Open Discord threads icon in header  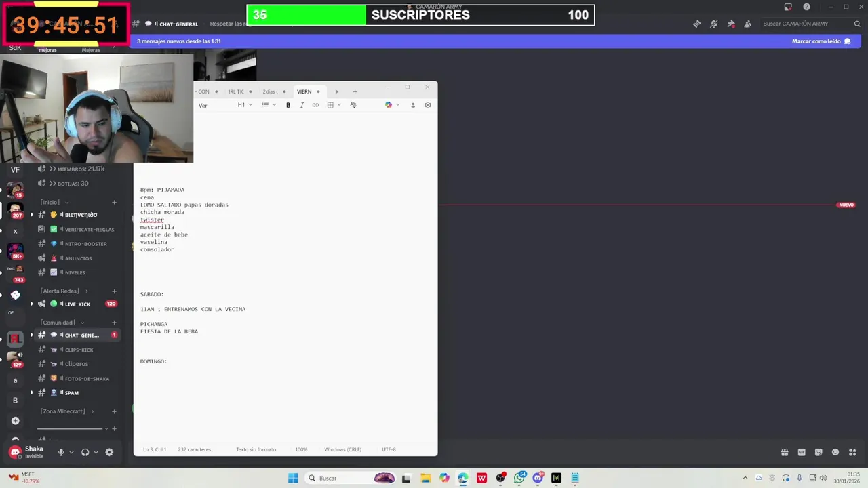696,24
